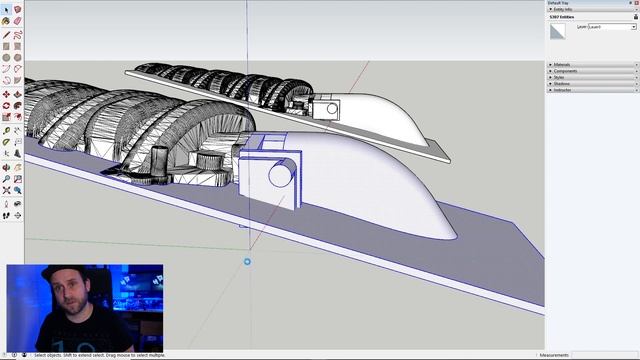Pick the Arc tool
This screenshot has width=640, height=360.
6,69
